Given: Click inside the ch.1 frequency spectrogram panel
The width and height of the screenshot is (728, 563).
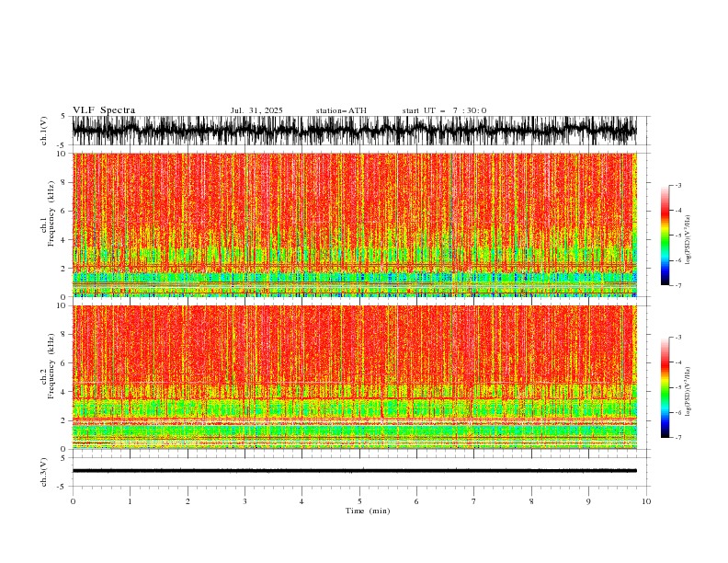Looking at the screenshot, I should 355,224.
